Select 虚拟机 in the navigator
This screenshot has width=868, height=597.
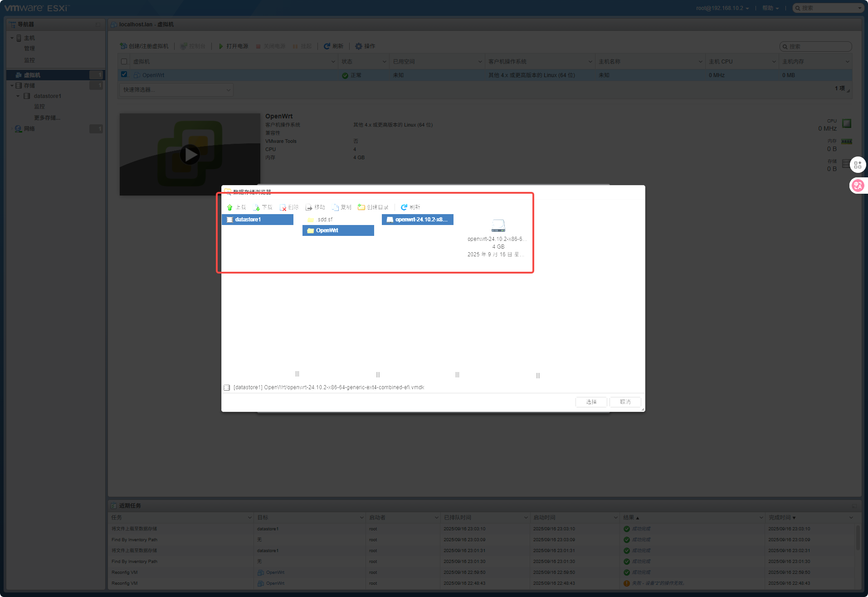55,75
